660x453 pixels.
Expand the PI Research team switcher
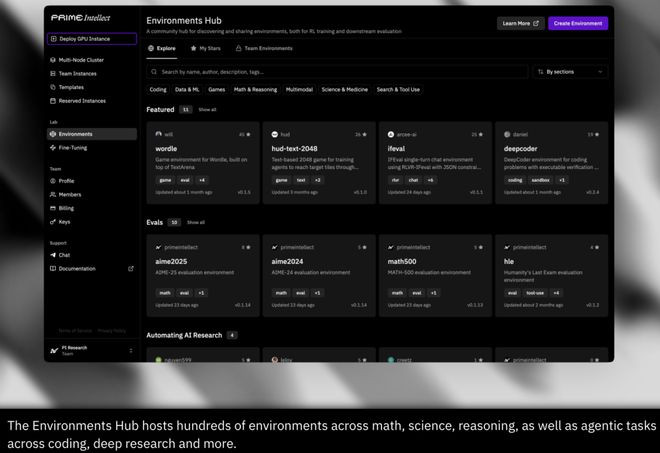[x=130, y=350]
